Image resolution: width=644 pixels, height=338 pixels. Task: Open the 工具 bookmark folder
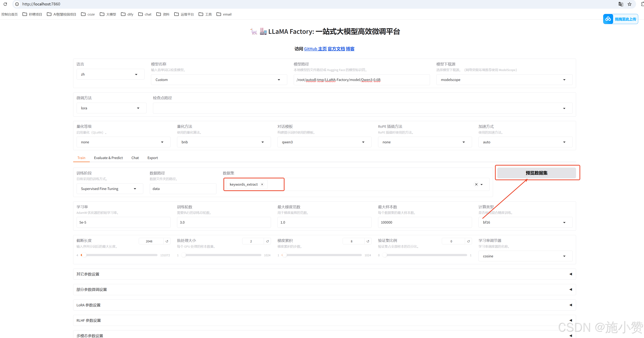pyautogui.click(x=205, y=14)
